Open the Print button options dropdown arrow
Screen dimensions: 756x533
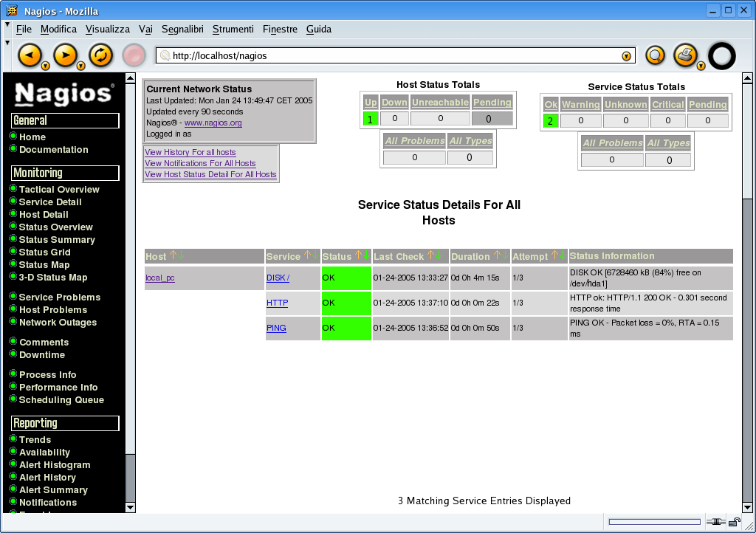(701, 66)
